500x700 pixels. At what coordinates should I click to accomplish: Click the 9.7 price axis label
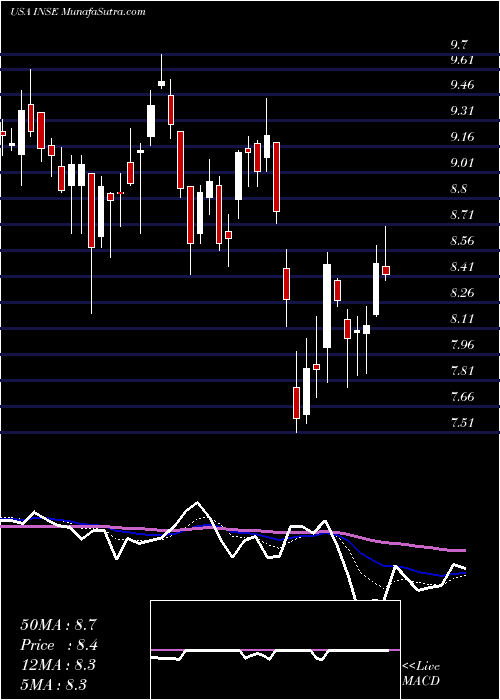(x=459, y=45)
